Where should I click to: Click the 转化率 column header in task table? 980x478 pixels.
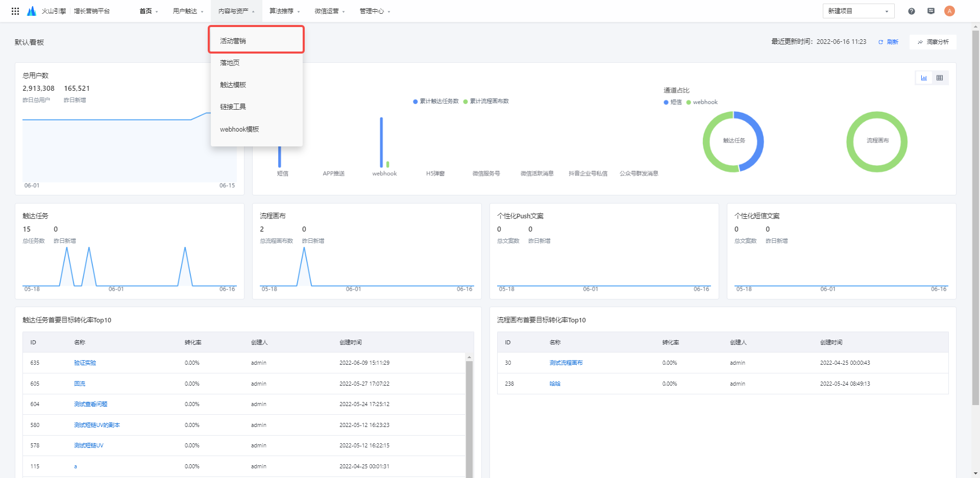193,342
